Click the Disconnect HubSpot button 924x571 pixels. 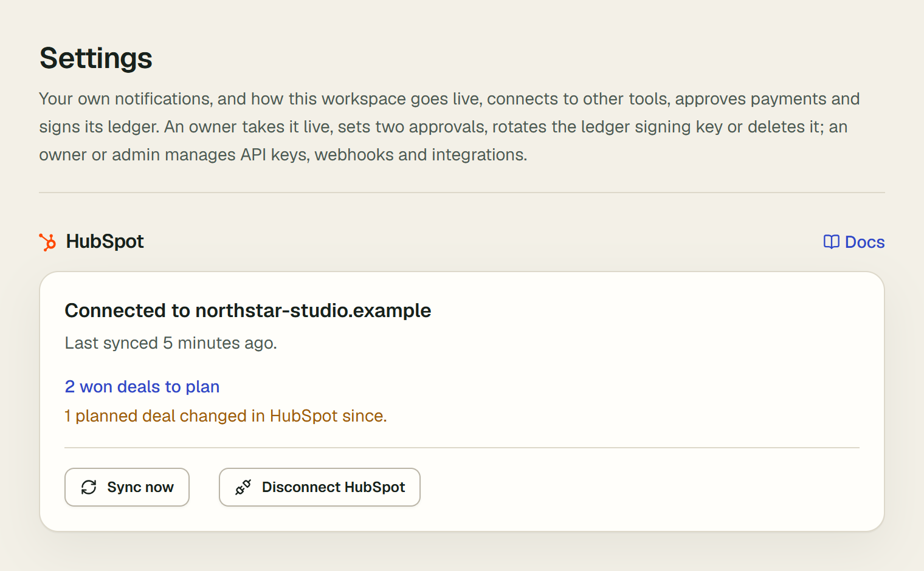pyautogui.click(x=320, y=487)
